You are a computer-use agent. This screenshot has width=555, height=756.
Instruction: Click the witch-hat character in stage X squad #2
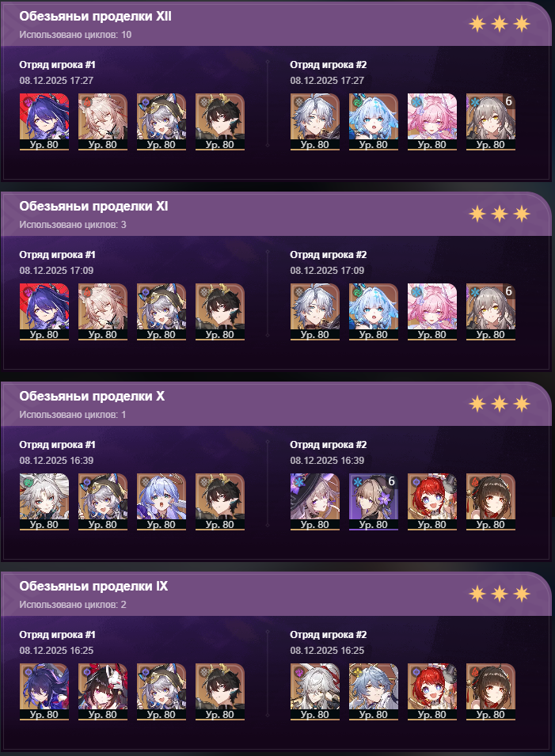(314, 501)
